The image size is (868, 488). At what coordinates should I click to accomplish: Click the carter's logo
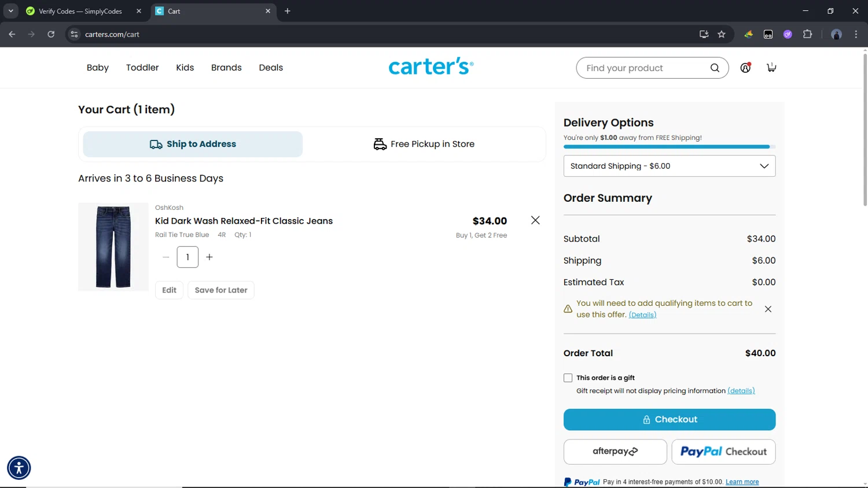[x=431, y=66]
